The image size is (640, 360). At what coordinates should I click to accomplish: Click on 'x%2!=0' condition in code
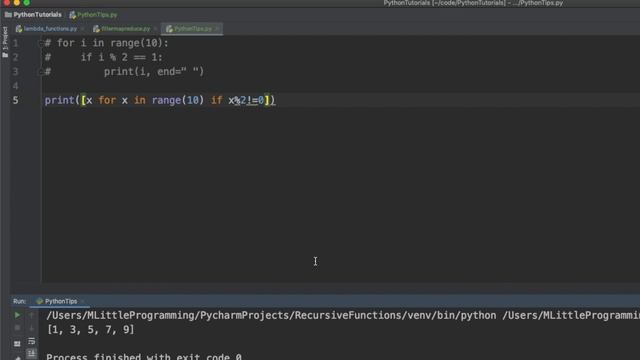click(x=246, y=100)
